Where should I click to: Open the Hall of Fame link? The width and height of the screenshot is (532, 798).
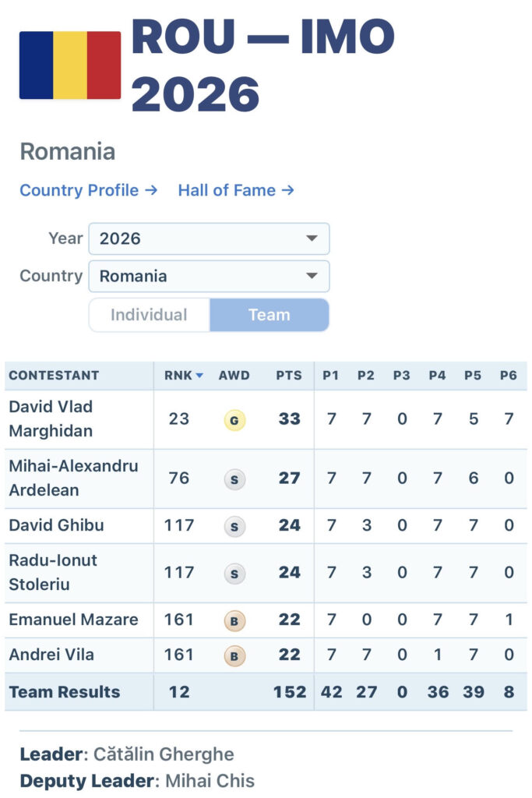click(236, 190)
